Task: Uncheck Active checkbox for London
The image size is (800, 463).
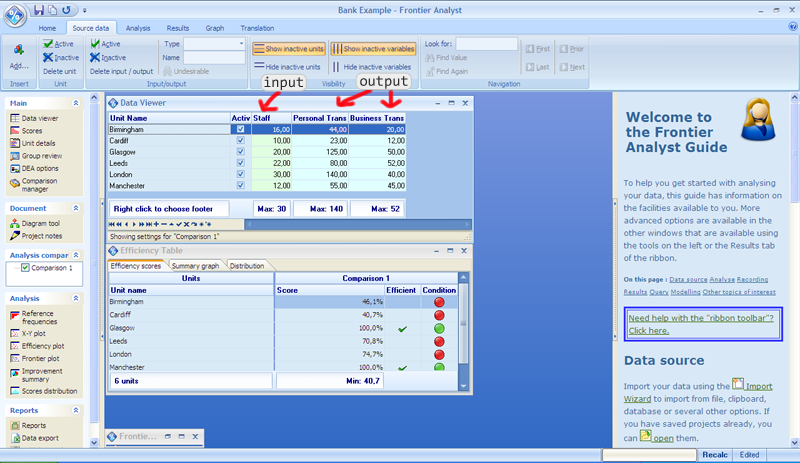Action: coord(240,174)
